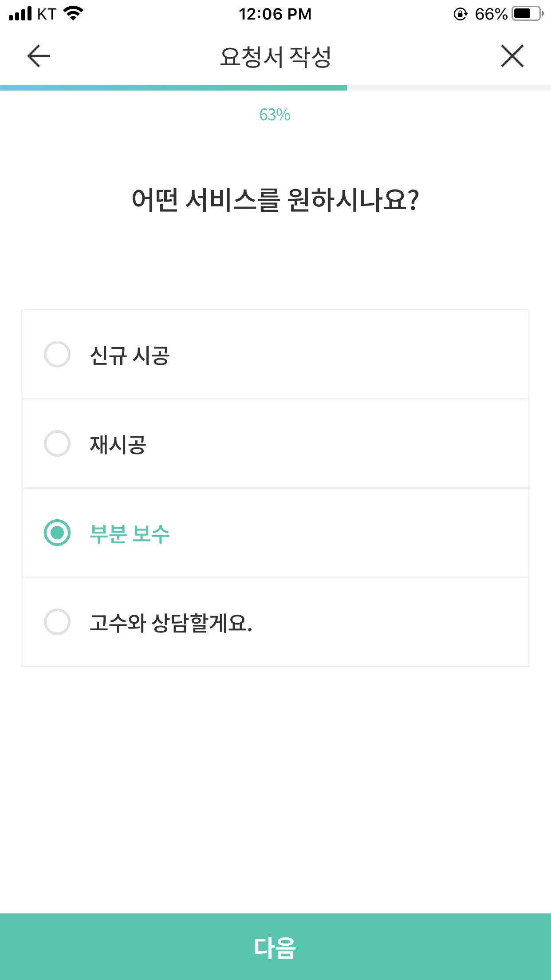This screenshot has width=551, height=980.
Task: Tap the 요청서 작성 header title
Action: click(x=275, y=57)
